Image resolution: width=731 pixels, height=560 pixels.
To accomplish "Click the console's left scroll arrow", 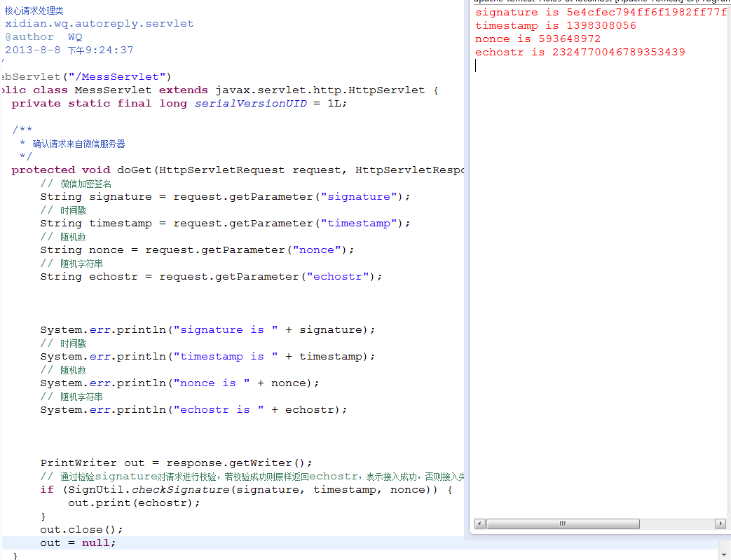I will click(x=479, y=524).
